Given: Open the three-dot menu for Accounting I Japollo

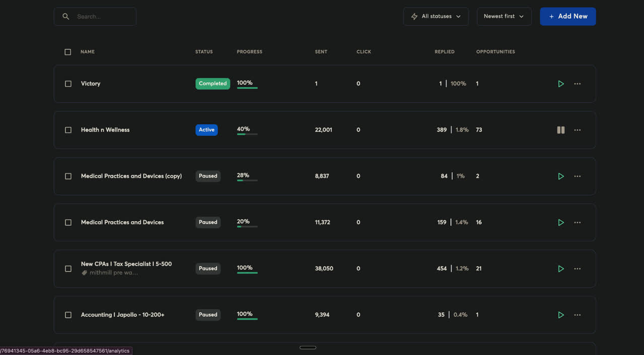Looking at the screenshot, I should click(577, 315).
